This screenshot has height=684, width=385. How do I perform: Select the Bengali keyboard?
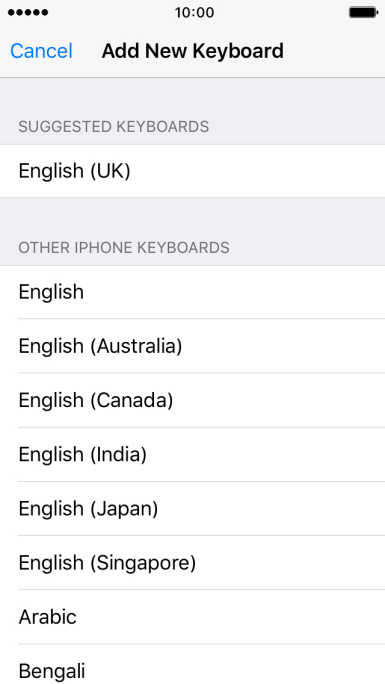point(192,664)
